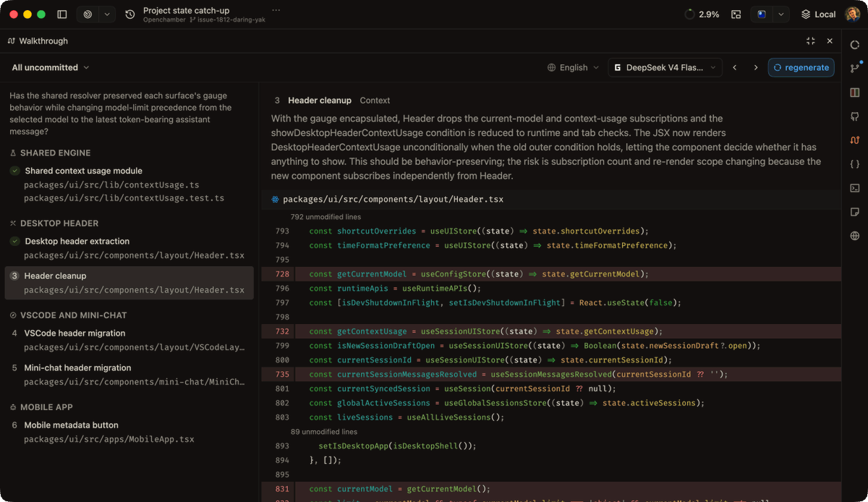The image size is (868, 502).
Task: Click the macOS green fullscreen window button
Action: (x=41, y=14)
